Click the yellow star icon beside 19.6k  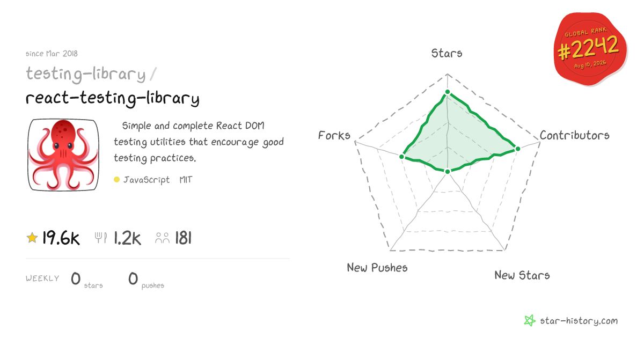(32, 238)
